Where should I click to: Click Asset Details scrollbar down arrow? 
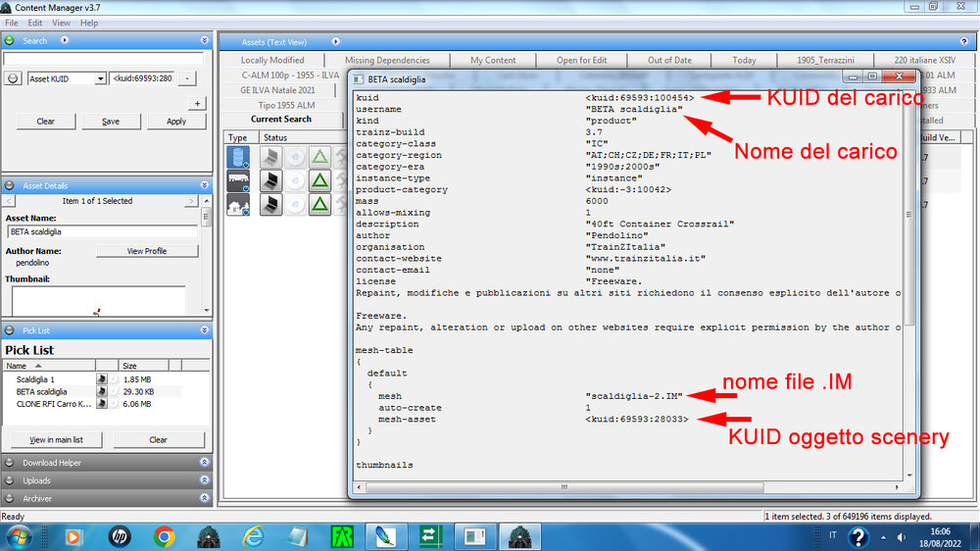tap(207, 310)
